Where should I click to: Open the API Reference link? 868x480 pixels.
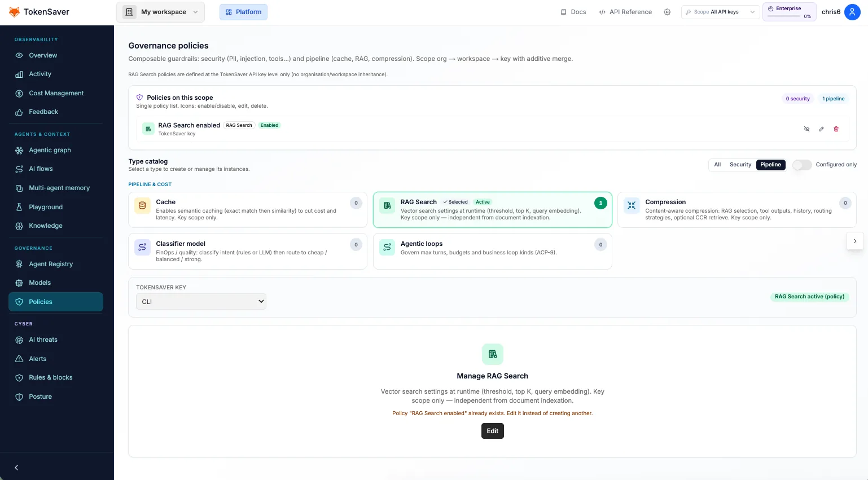(625, 12)
